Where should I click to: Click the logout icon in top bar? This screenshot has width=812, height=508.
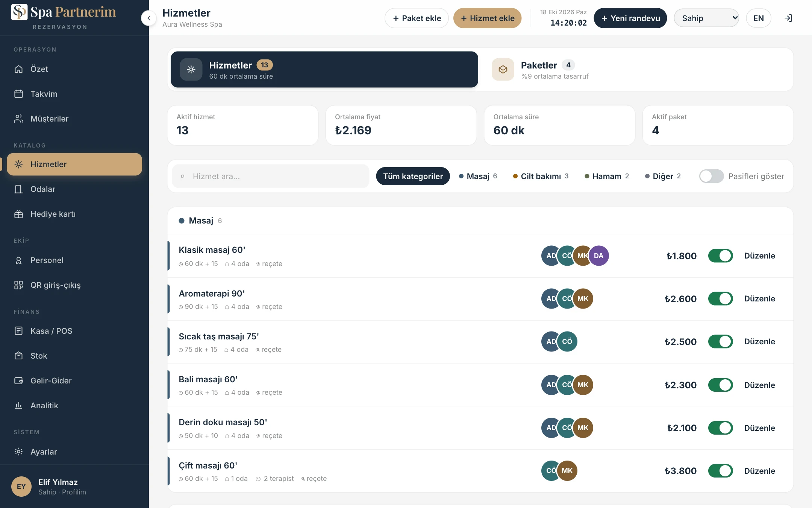click(x=788, y=18)
